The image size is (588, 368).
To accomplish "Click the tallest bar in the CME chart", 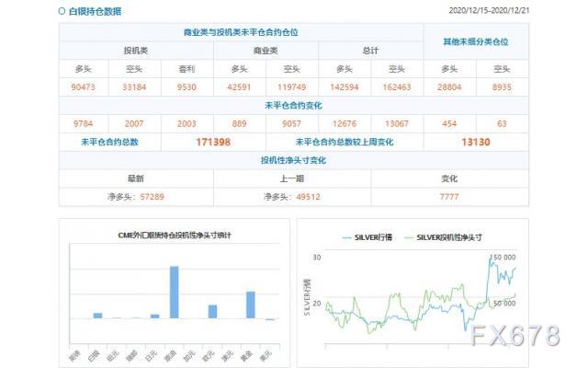I will click(x=175, y=293).
